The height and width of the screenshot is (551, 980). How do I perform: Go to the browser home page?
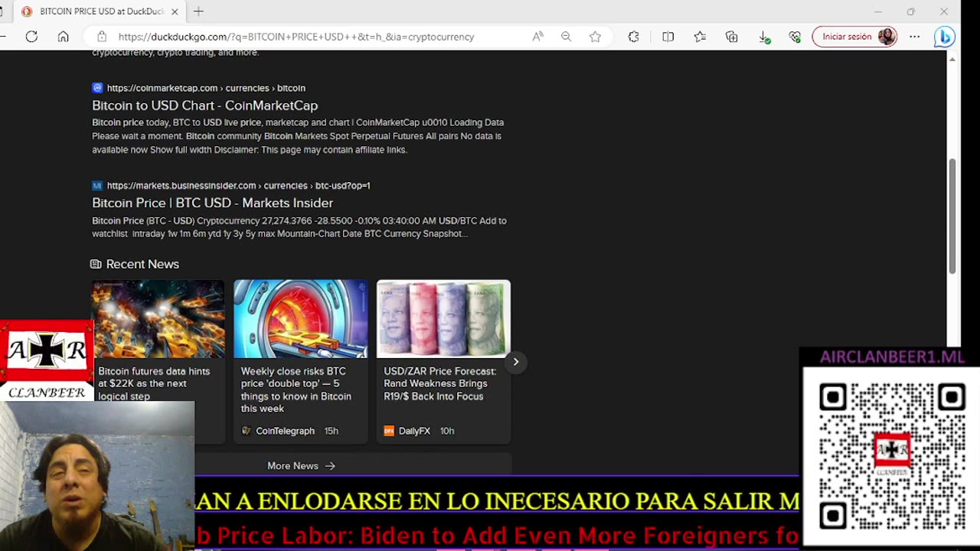click(x=63, y=36)
